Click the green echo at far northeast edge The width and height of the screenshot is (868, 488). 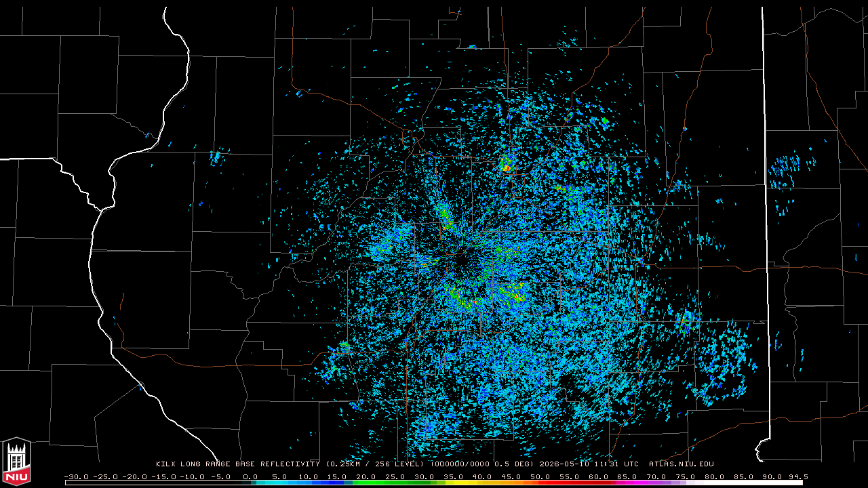pos(605,122)
